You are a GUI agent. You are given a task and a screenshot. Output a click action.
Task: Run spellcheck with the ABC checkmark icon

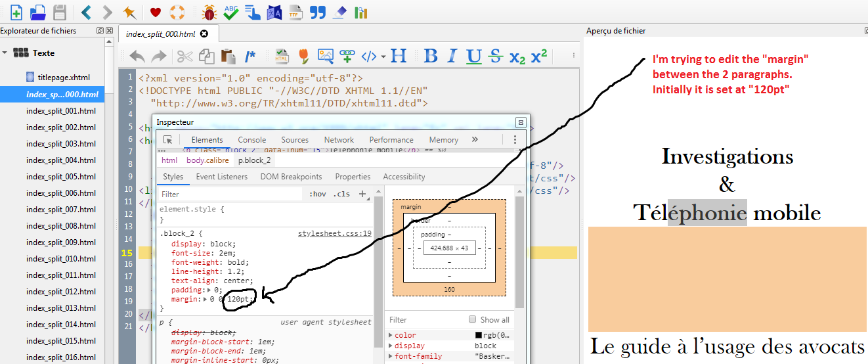click(230, 12)
